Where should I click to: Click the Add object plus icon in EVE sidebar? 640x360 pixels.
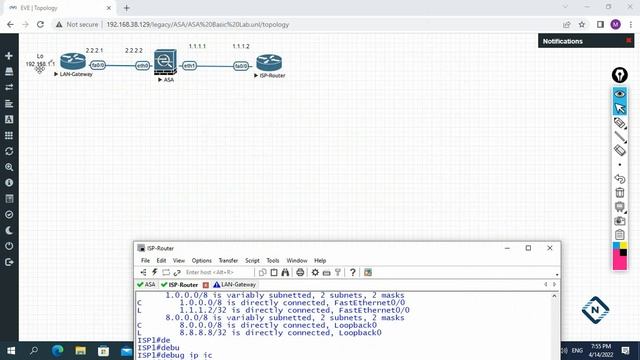point(9,56)
